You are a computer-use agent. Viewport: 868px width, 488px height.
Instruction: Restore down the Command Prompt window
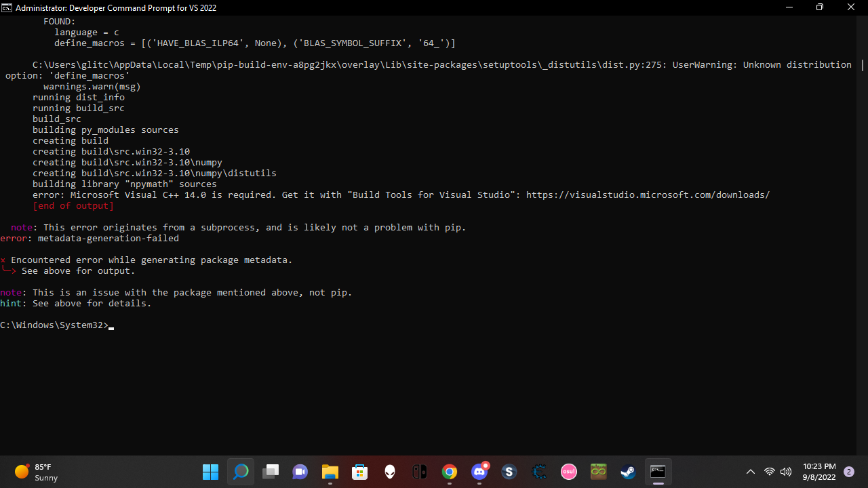pyautogui.click(x=820, y=7)
